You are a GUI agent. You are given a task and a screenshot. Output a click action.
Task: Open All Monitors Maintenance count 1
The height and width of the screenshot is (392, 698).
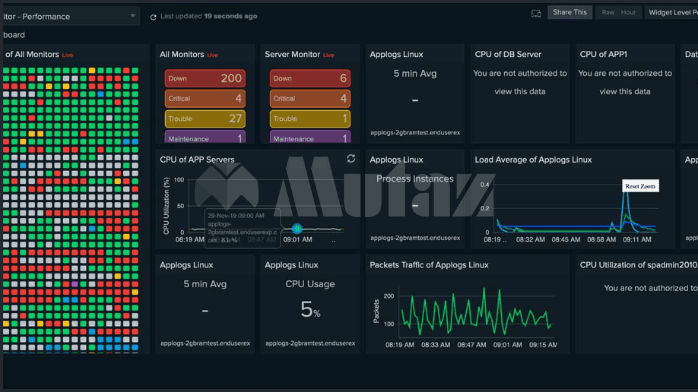(205, 137)
